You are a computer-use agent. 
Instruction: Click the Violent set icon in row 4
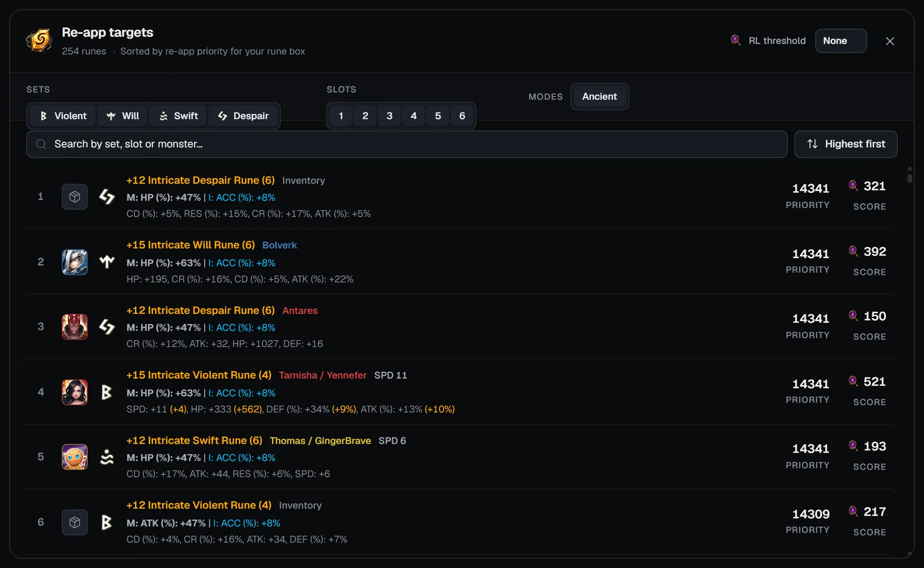point(107,392)
